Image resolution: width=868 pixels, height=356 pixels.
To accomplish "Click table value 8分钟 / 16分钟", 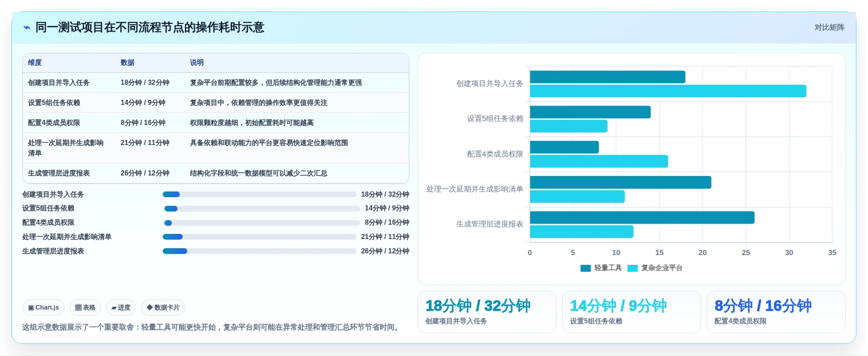I will (143, 123).
